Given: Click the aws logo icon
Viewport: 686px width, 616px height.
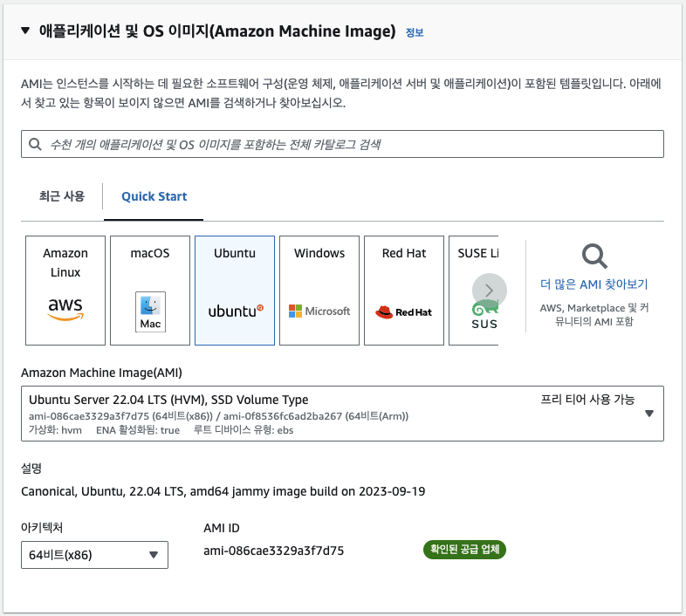Looking at the screenshot, I should (65, 309).
